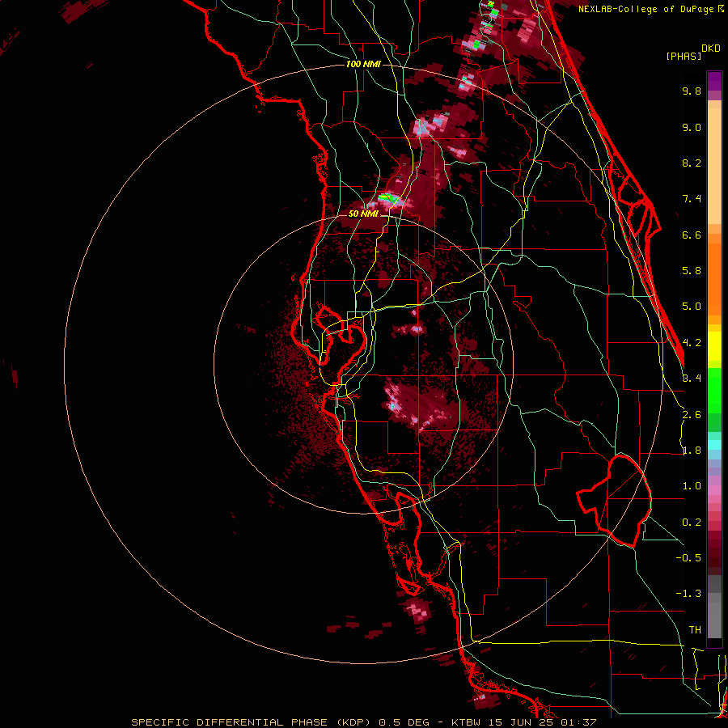Click the purple band atop the color bar
The height and width of the screenshot is (728, 728).
714,81
